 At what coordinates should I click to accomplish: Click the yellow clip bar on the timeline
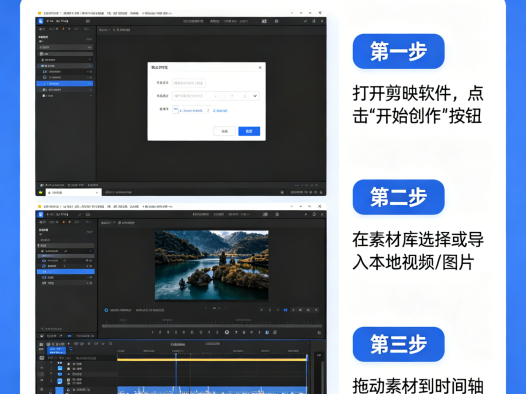point(212,360)
